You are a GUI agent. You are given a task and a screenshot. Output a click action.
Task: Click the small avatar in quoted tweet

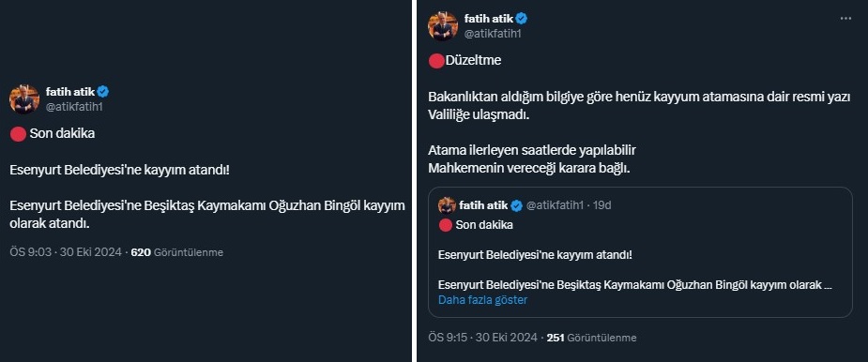coord(447,206)
